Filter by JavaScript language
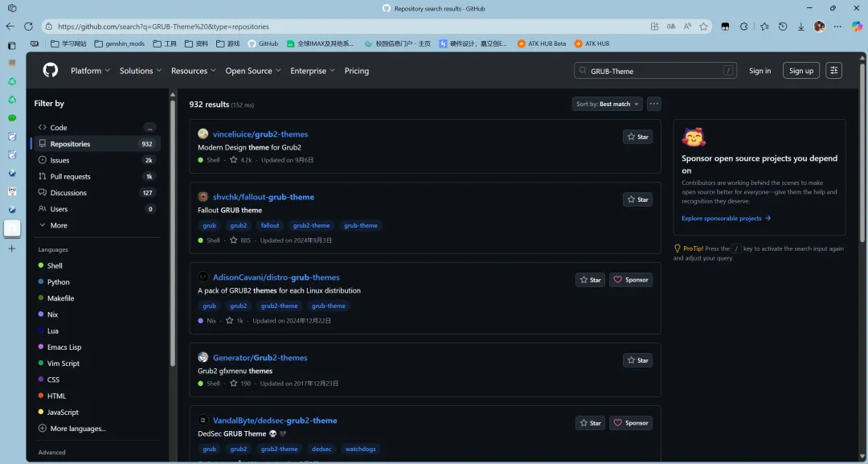The height and width of the screenshot is (464, 868). click(x=63, y=412)
